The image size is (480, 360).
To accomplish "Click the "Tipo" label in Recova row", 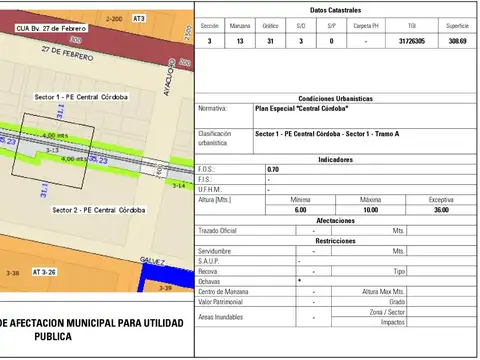I will pyautogui.click(x=399, y=271).
